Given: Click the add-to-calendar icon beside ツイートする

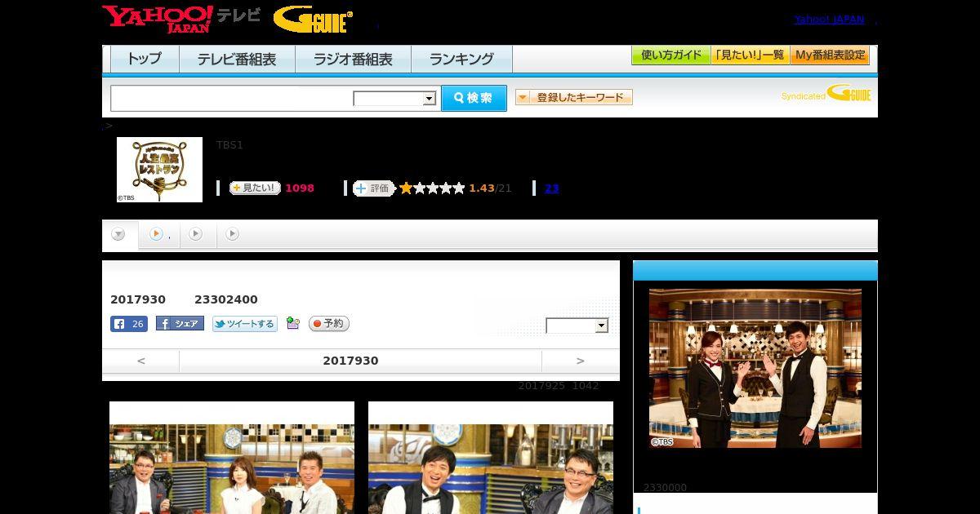Looking at the screenshot, I should tap(293, 324).
